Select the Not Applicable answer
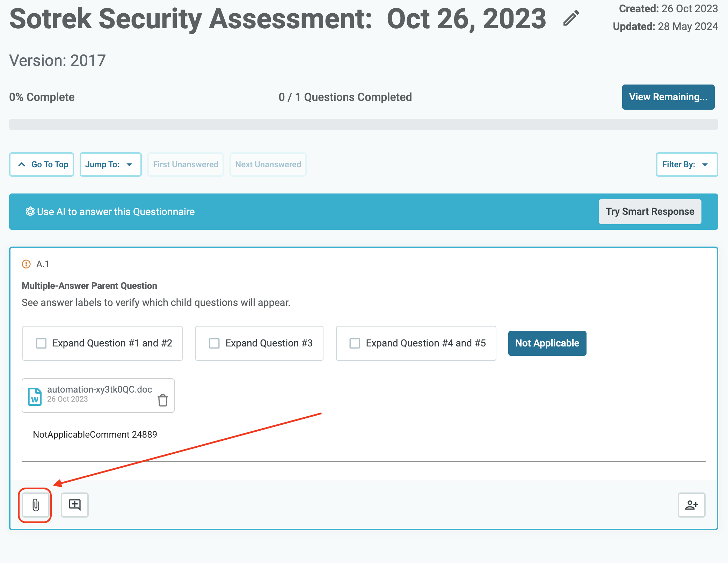728x563 pixels. click(x=547, y=343)
